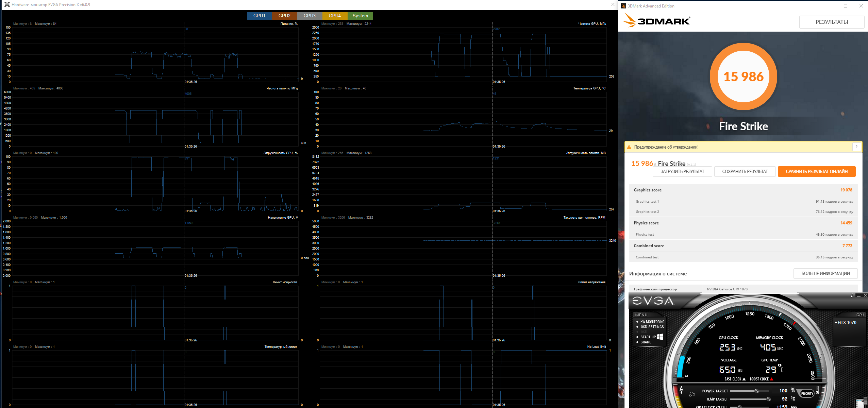Open the validation warning help question mark
This screenshot has width=868, height=408.
[x=856, y=147]
